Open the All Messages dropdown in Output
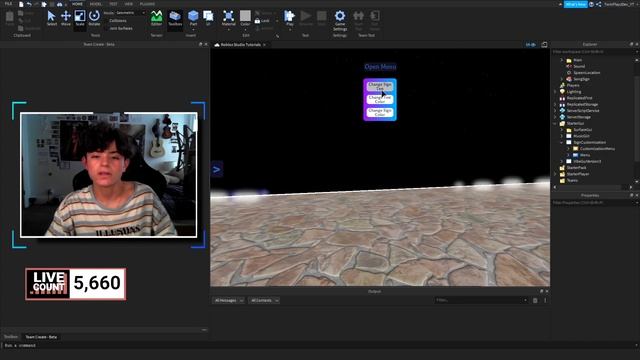 tap(228, 300)
